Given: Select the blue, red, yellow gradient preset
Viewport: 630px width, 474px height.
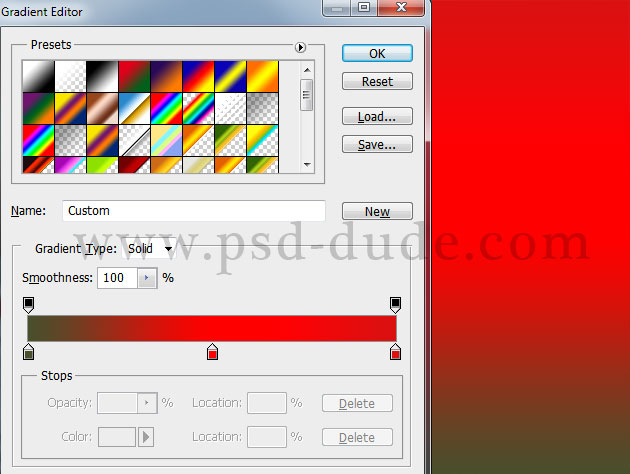Looking at the screenshot, I should [198, 76].
